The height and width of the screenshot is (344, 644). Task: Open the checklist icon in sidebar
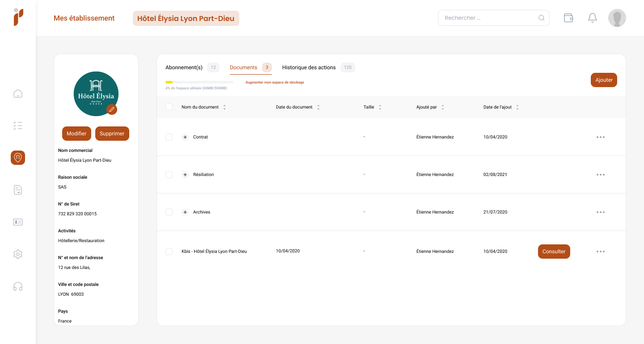(x=18, y=126)
